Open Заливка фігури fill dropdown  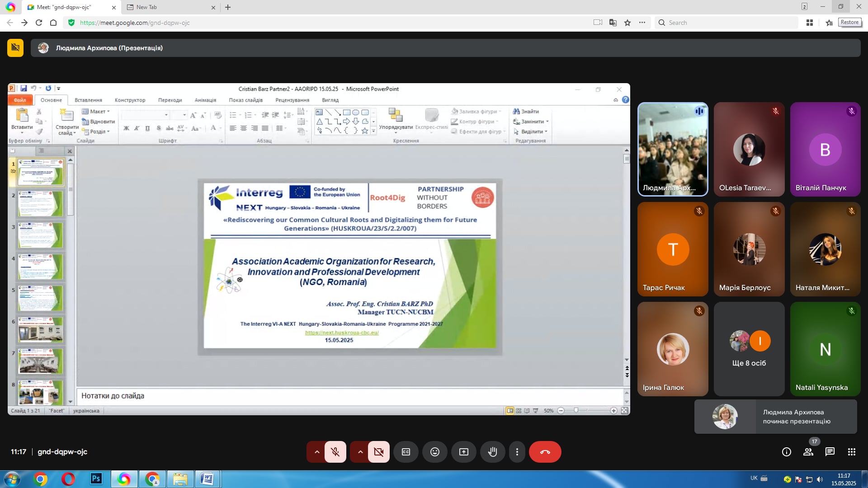point(476,111)
